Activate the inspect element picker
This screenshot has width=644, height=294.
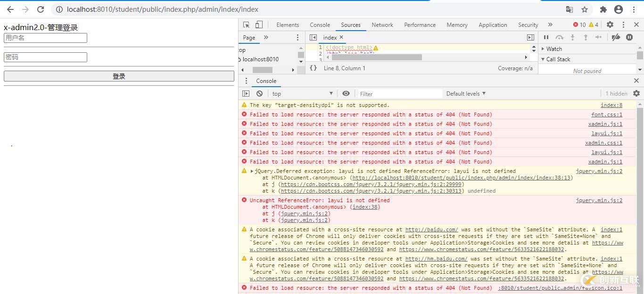pyautogui.click(x=247, y=25)
